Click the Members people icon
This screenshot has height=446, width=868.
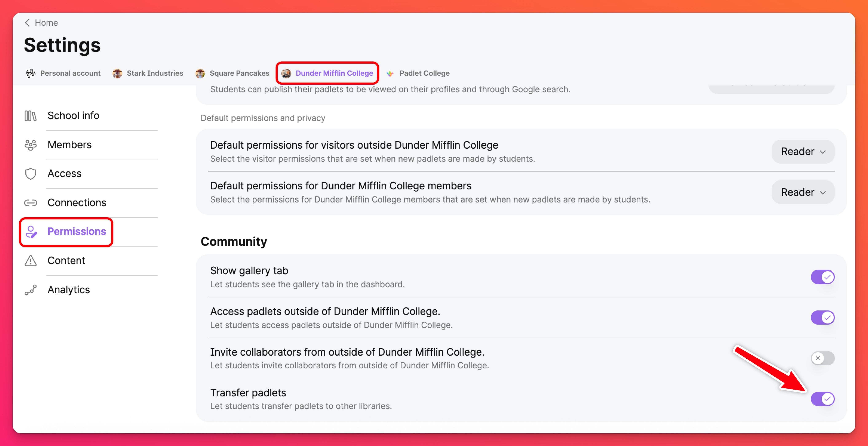coord(30,145)
